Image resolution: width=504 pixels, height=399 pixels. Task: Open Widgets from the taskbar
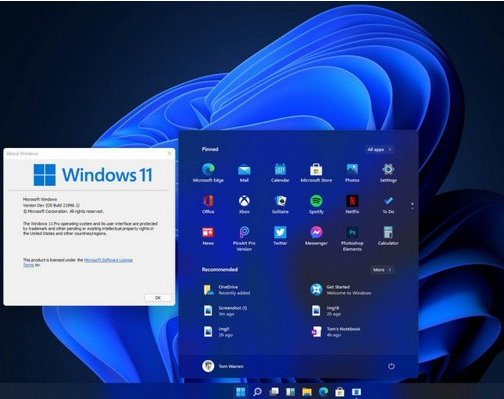[x=290, y=392]
